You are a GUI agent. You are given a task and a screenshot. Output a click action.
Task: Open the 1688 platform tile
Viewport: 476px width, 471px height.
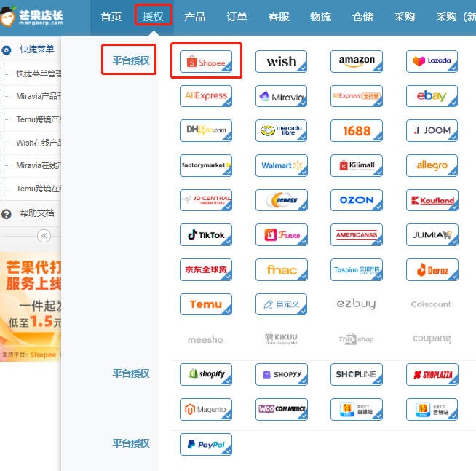point(357,130)
